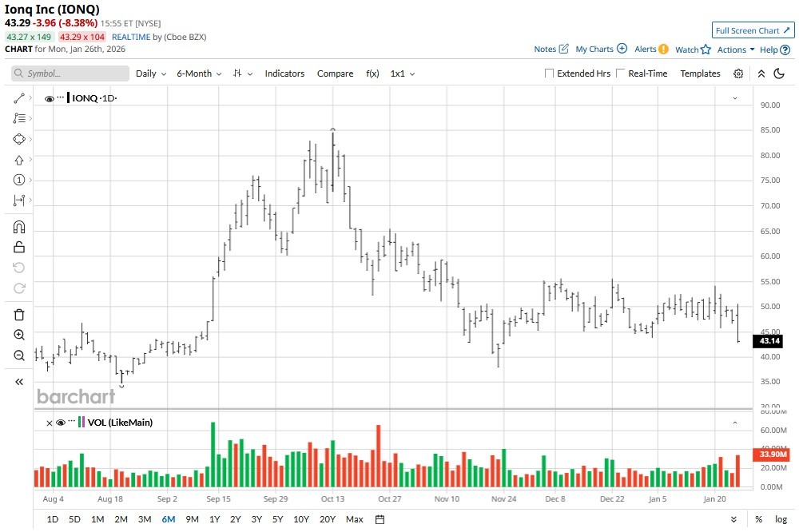Open the 6-Month period dropdown

pos(199,73)
